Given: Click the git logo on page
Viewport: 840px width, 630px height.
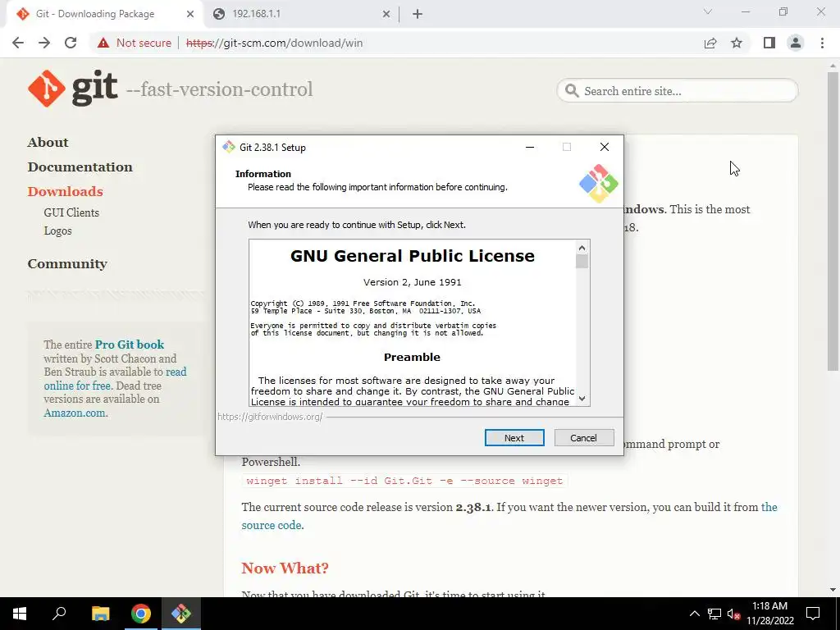Looking at the screenshot, I should coord(73,89).
